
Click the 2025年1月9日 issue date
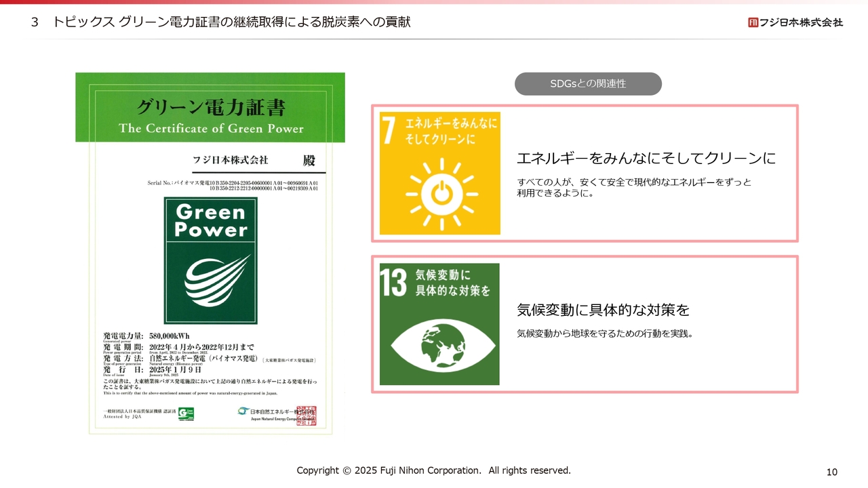pyautogui.click(x=175, y=369)
